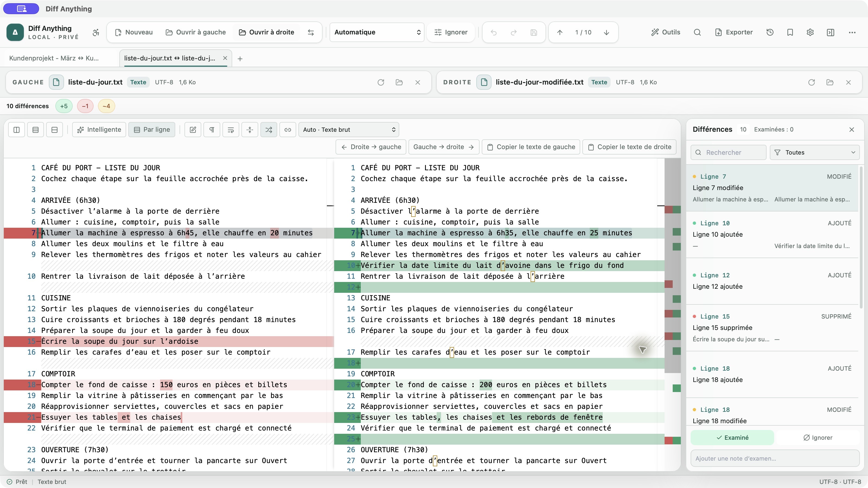This screenshot has height=488, width=868.
Task: Toggle word wrap button
Action: coord(231,130)
